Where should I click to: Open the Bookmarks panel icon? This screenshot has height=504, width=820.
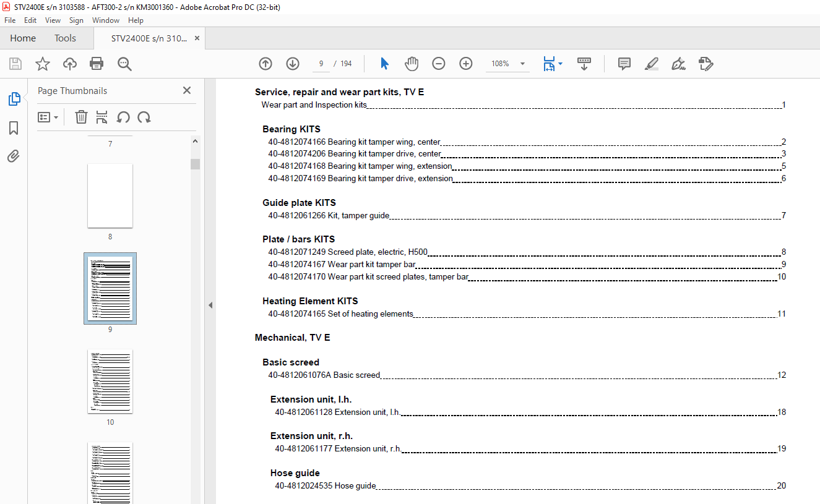(14, 128)
